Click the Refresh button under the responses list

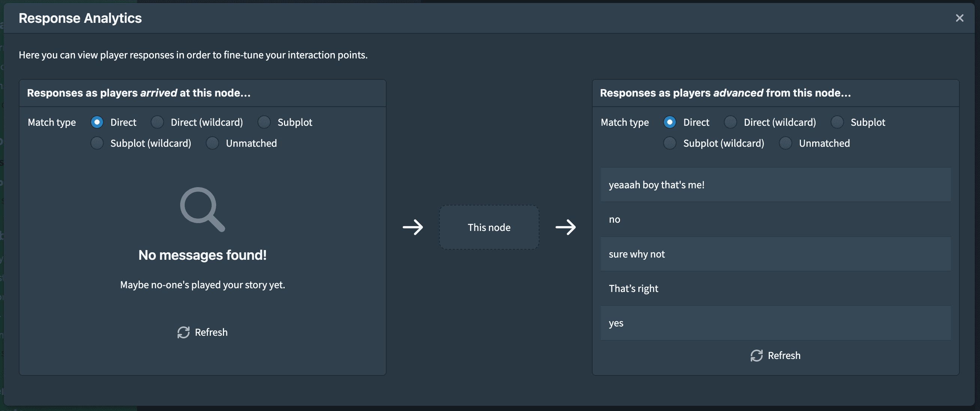[x=775, y=355]
